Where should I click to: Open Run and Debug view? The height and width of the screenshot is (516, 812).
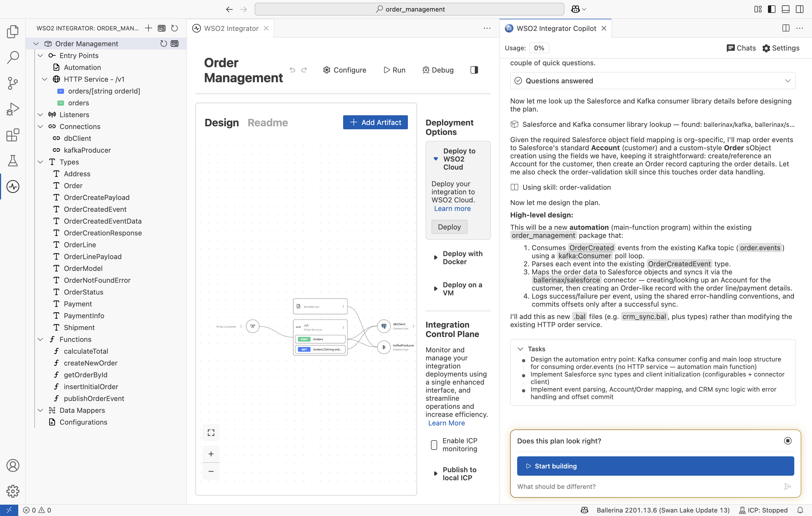pyautogui.click(x=13, y=109)
